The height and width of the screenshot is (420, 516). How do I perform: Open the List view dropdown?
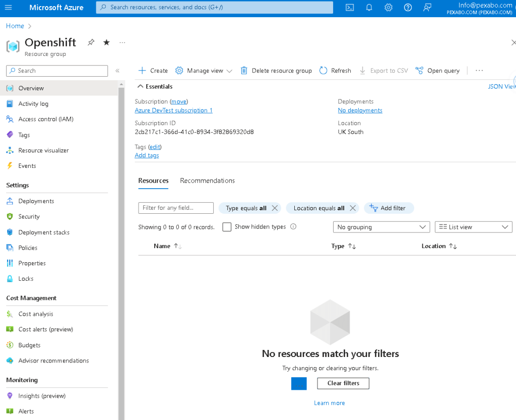click(x=473, y=227)
